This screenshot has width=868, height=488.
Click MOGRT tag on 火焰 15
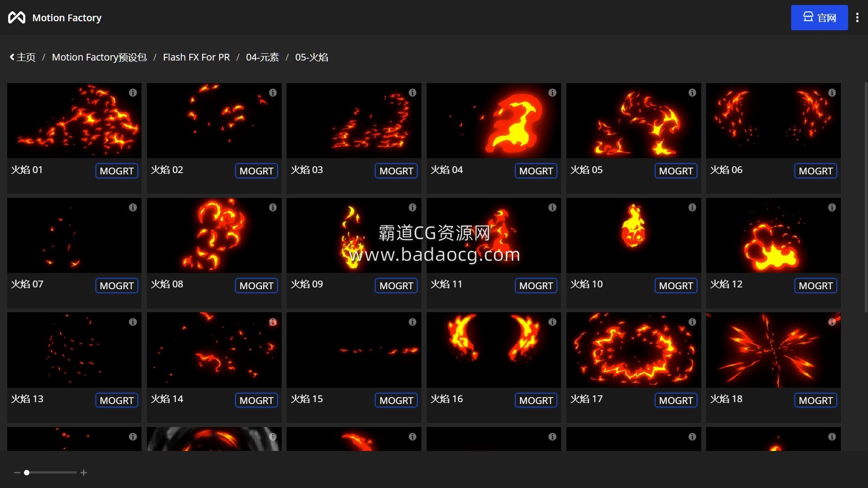(396, 400)
